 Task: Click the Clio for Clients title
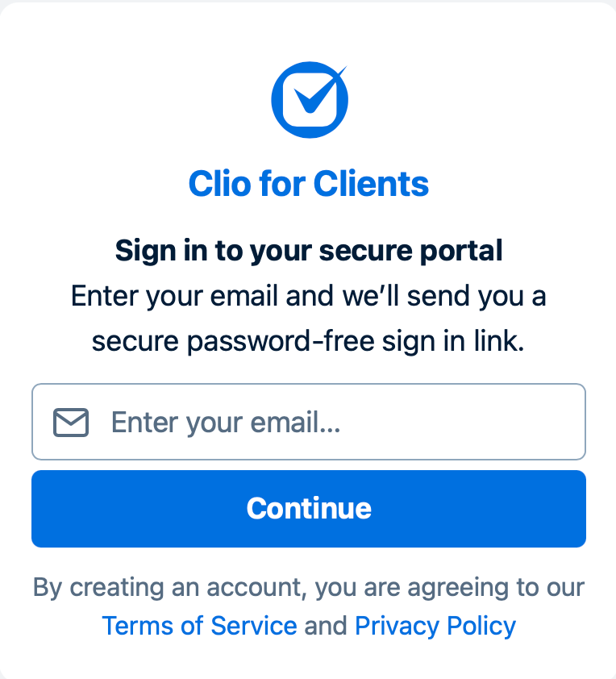tap(309, 184)
